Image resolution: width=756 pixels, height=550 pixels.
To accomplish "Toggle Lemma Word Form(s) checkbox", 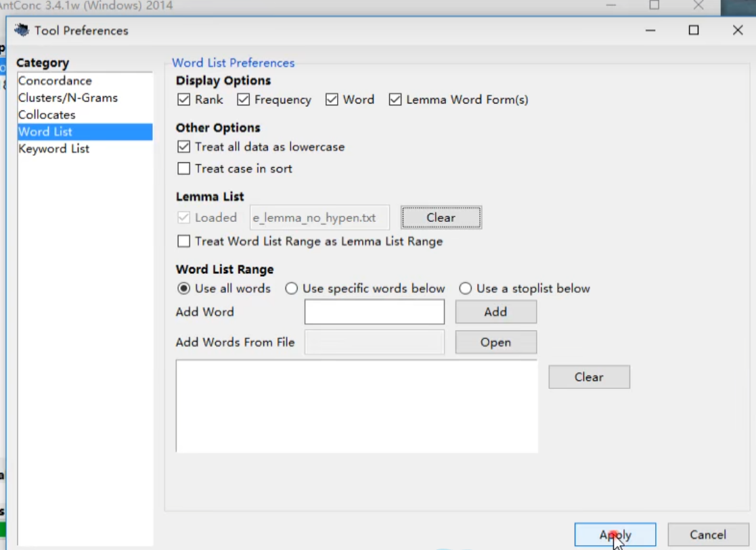I will [x=395, y=99].
